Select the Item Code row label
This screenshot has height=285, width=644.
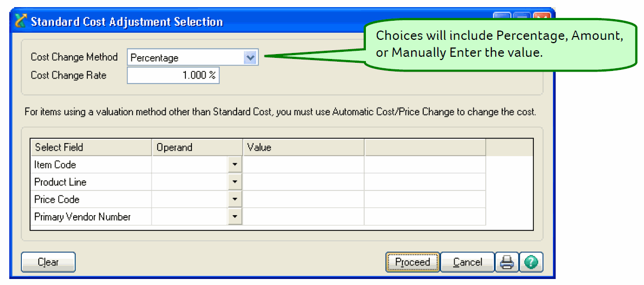coord(55,164)
